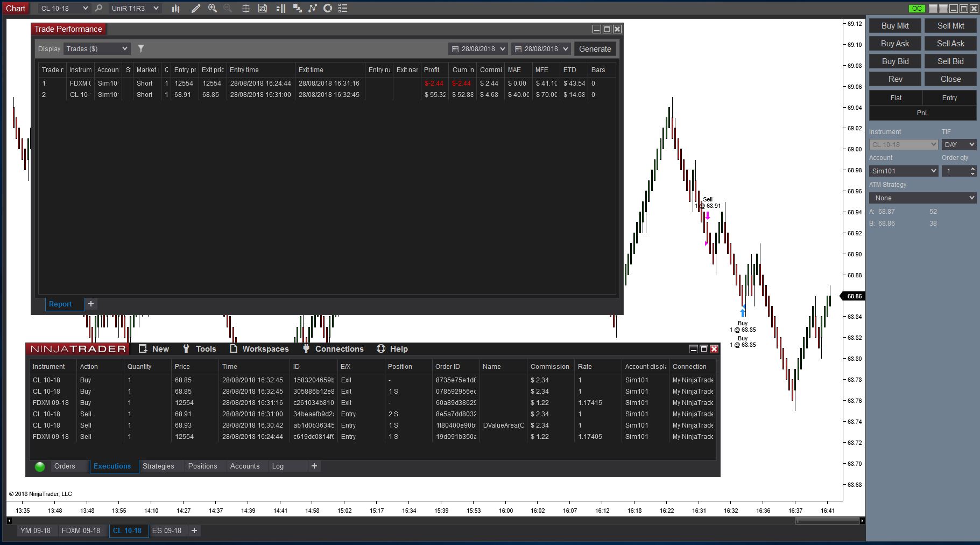The height and width of the screenshot is (545, 980).
Task: Open the Connections menu
Action: (x=333, y=349)
